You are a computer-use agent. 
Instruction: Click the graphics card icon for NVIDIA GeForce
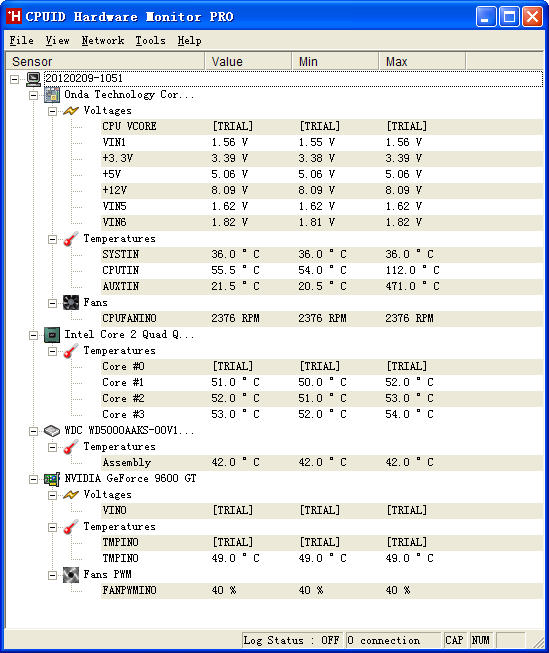point(52,479)
